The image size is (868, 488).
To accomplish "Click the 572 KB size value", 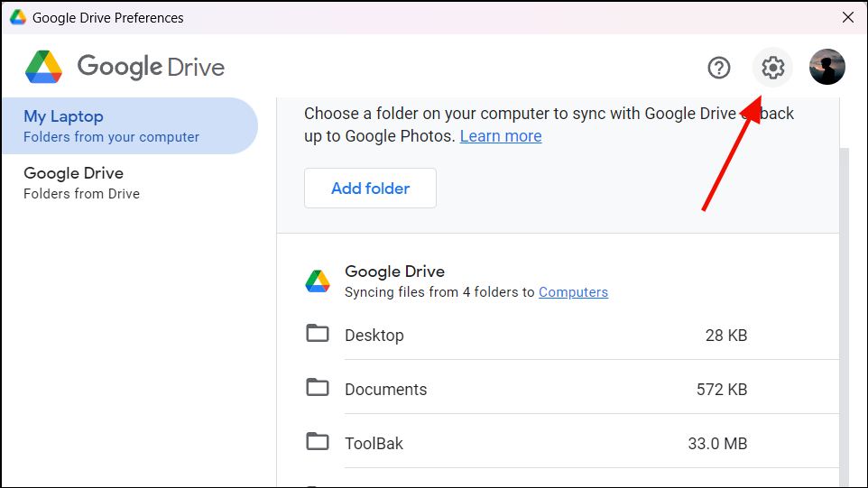I will click(x=722, y=390).
